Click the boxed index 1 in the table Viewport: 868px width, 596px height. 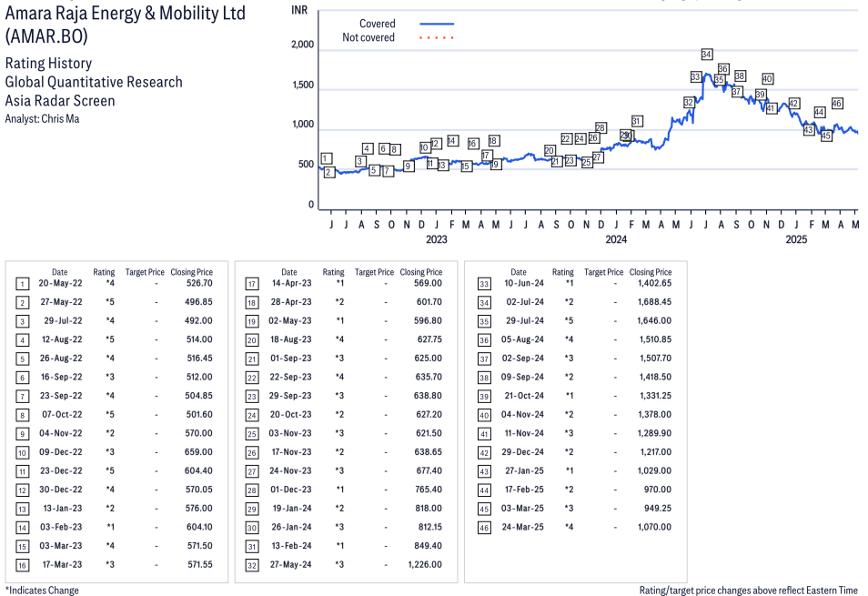22,285
